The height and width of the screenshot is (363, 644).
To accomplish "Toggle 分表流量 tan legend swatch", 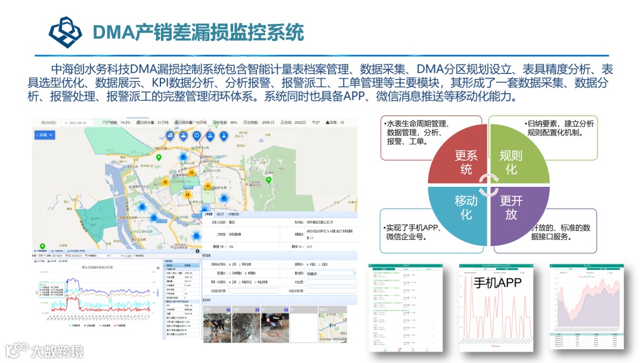I will pyautogui.click(x=100, y=325).
